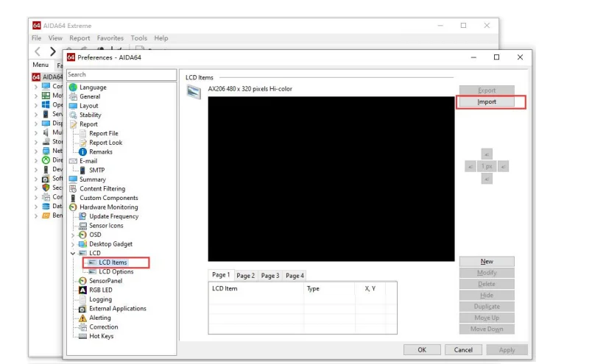Expand the Benchmark node in main window

point(36,215)
